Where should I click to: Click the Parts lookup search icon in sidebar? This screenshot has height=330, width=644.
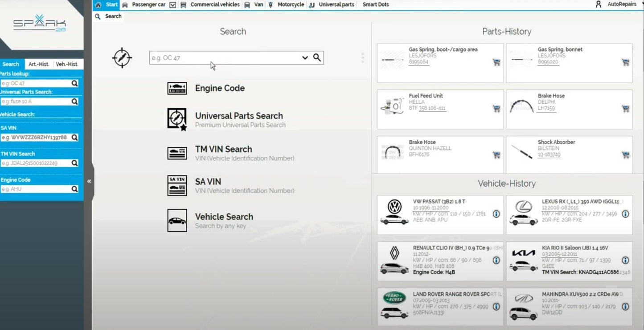74,83
